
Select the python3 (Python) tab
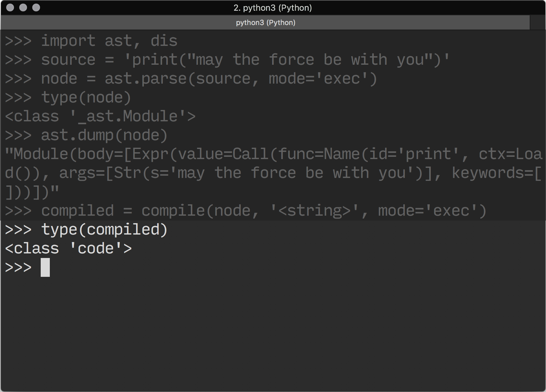tap(265, 22)
